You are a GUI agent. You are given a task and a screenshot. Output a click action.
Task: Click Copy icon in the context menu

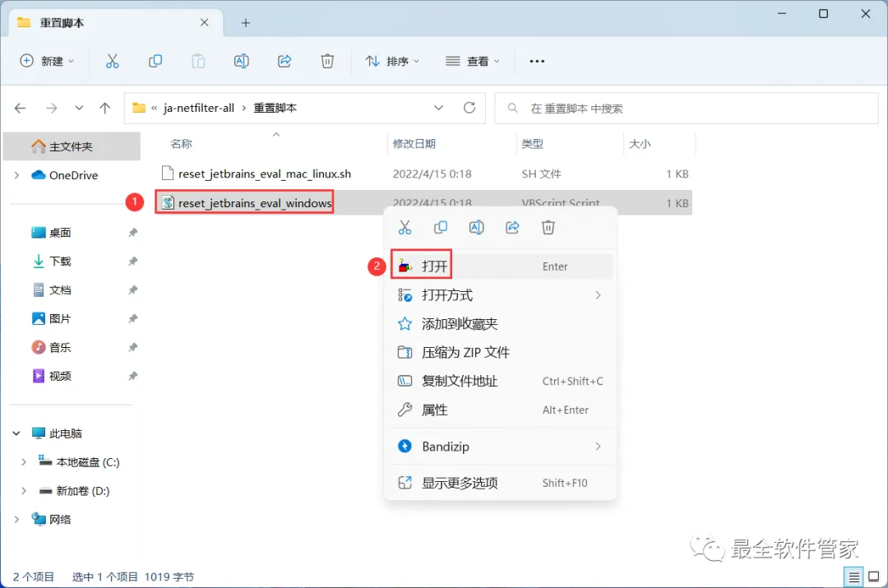click(x=441, y=228)
